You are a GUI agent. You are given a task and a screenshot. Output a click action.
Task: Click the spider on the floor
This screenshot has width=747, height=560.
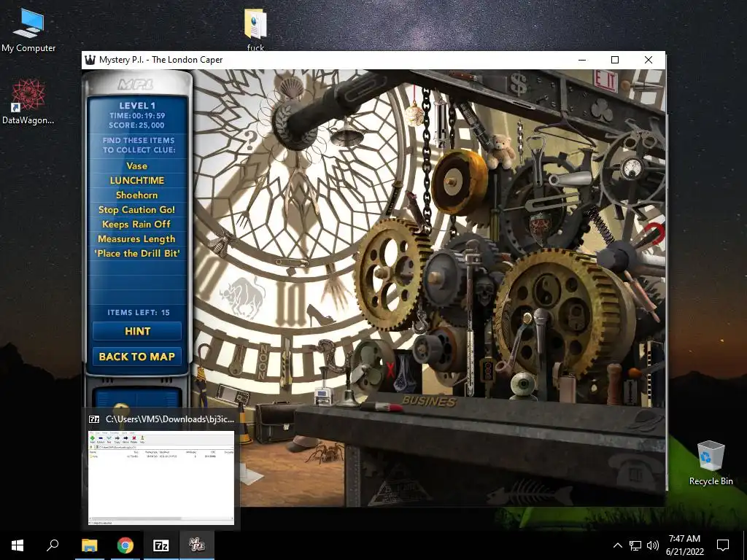[327, 452]
